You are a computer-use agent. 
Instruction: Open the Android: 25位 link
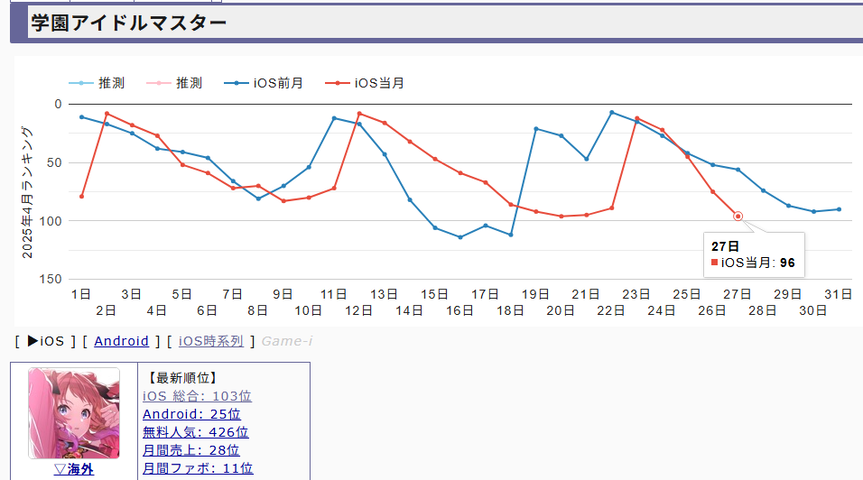192,414
